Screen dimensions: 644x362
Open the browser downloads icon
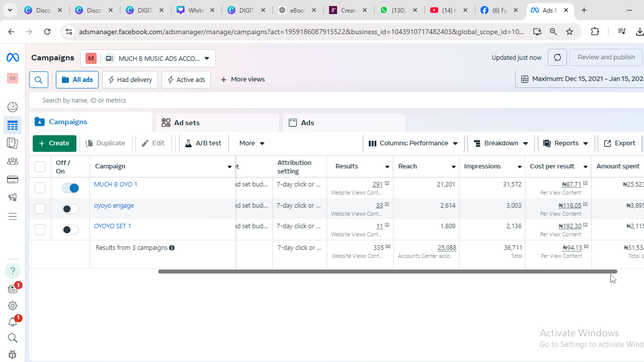[x=639, y=32]
